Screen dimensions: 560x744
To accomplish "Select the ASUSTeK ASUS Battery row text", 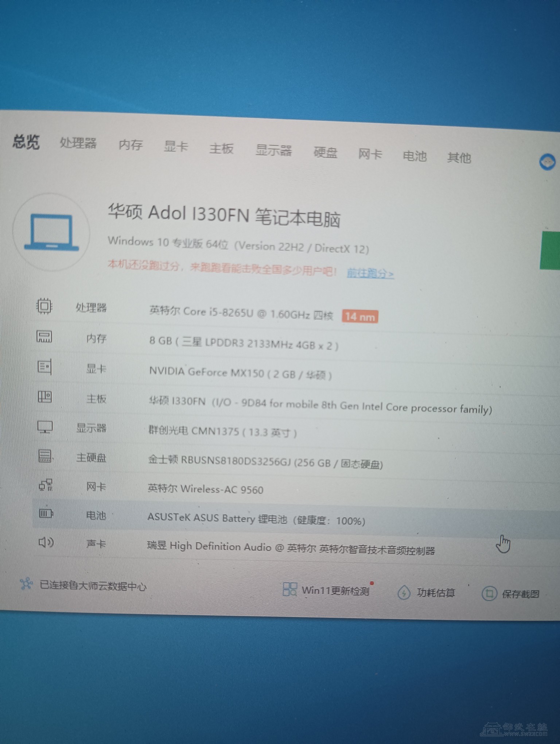I will 256,519.
